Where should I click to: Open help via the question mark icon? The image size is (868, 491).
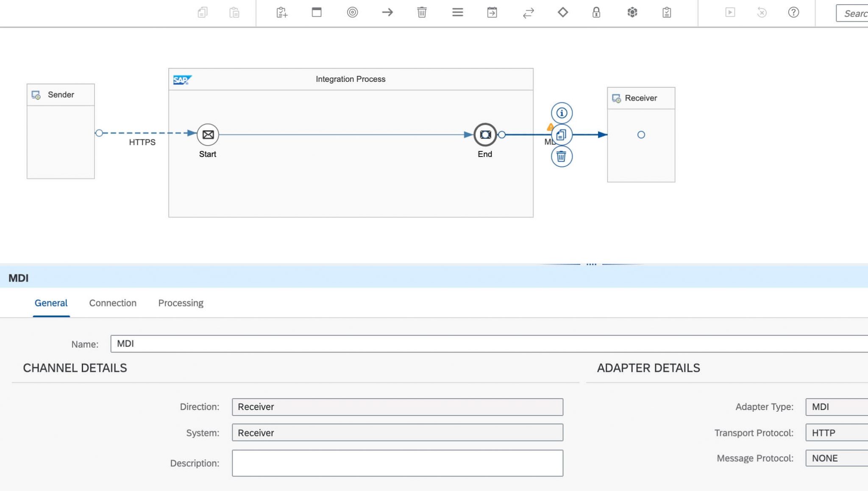point(793,13)
